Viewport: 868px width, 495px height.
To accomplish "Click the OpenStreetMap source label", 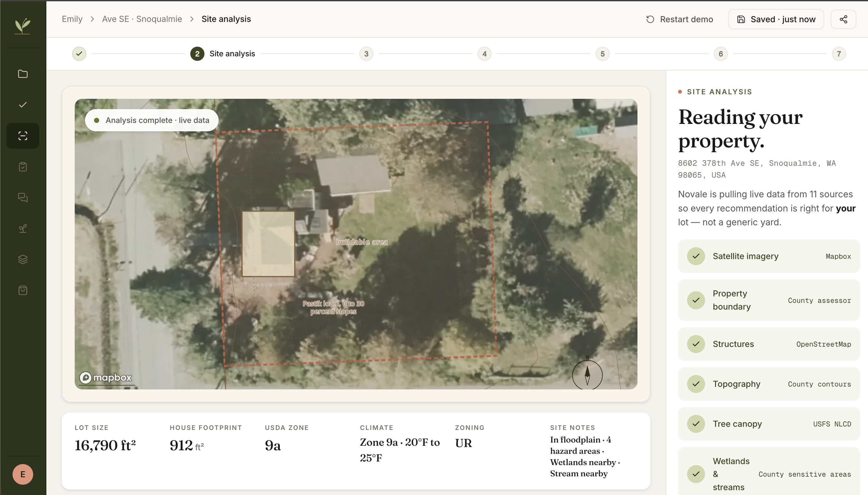I will tap(824, 344).
